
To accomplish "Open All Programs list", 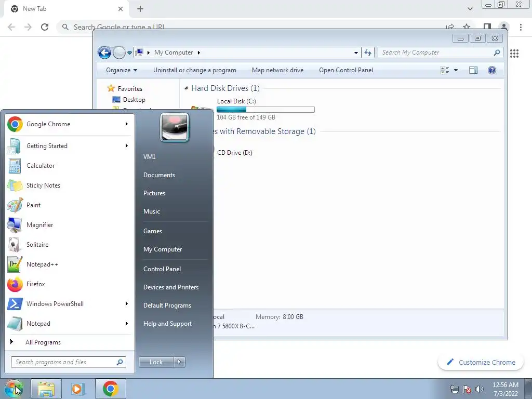I will pos(69,342).
